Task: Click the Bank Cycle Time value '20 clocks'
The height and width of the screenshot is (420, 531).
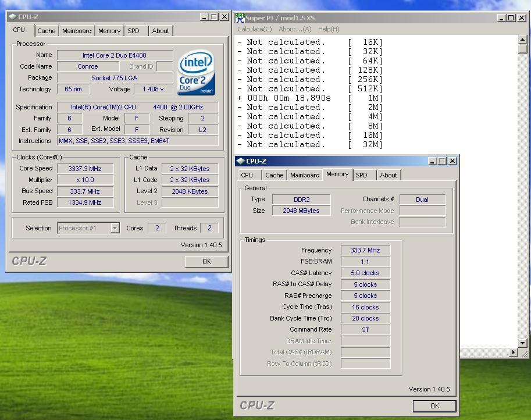Action: point(365,318)
